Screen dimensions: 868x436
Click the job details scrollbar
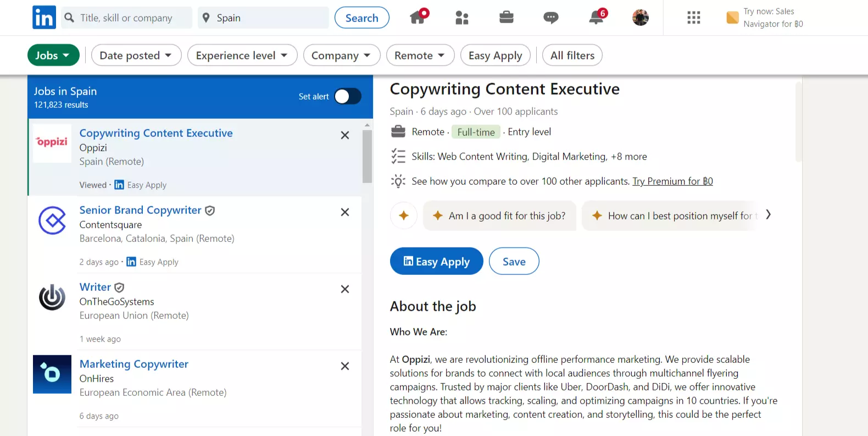799,122
